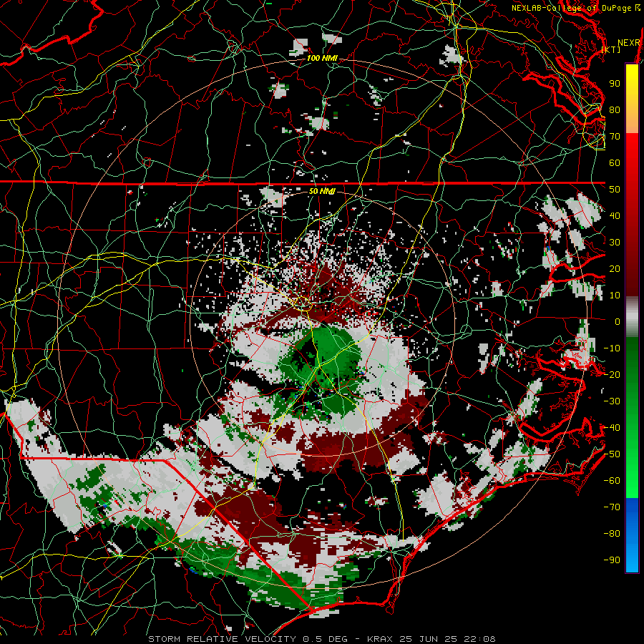This screenshot has width=644, height=644.
Task: Click the -30 value on velocity scale
Action: [x=612, y=401]
